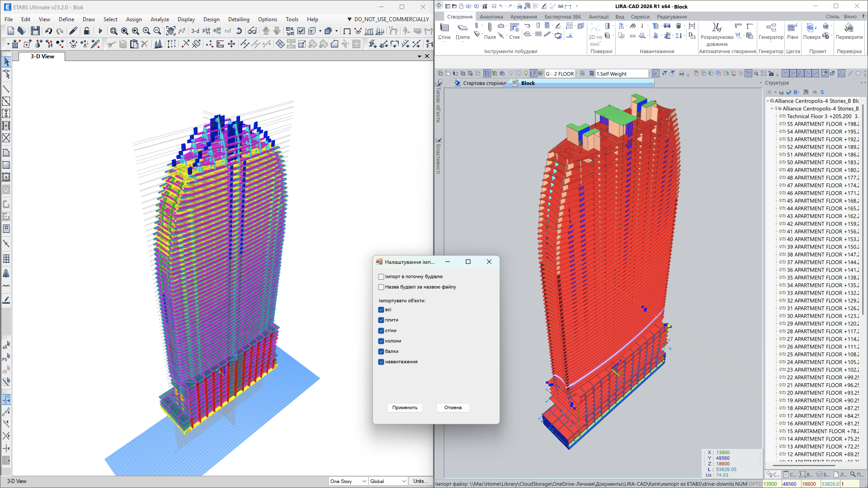Open the Analyze menu in ETABS
Viewport: 868px width, 488px height.
[160, 19]
